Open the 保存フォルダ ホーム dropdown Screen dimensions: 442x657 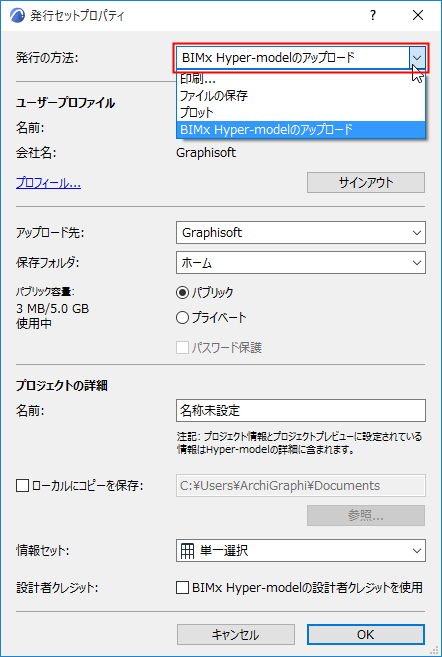[301, 263]
